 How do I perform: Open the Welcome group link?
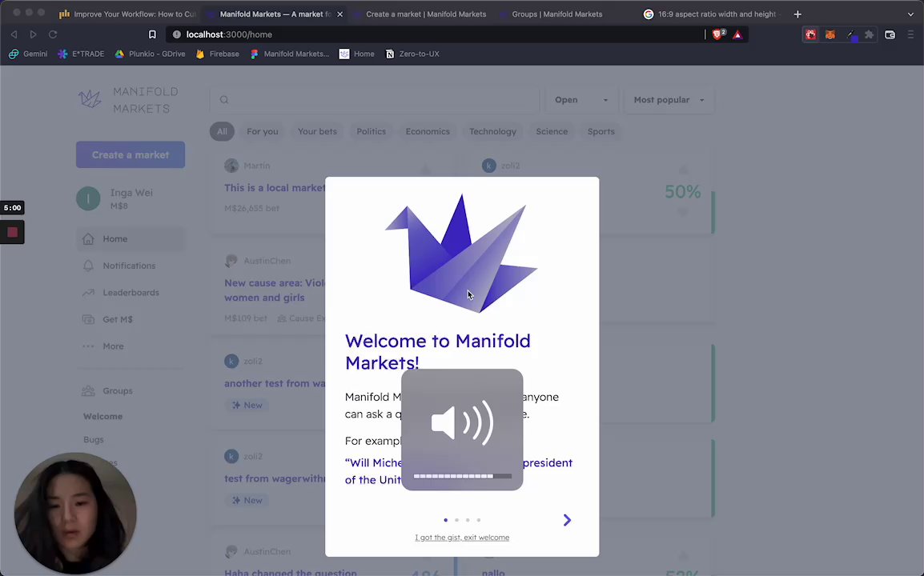pyautogui.click(x=102, y=416)
